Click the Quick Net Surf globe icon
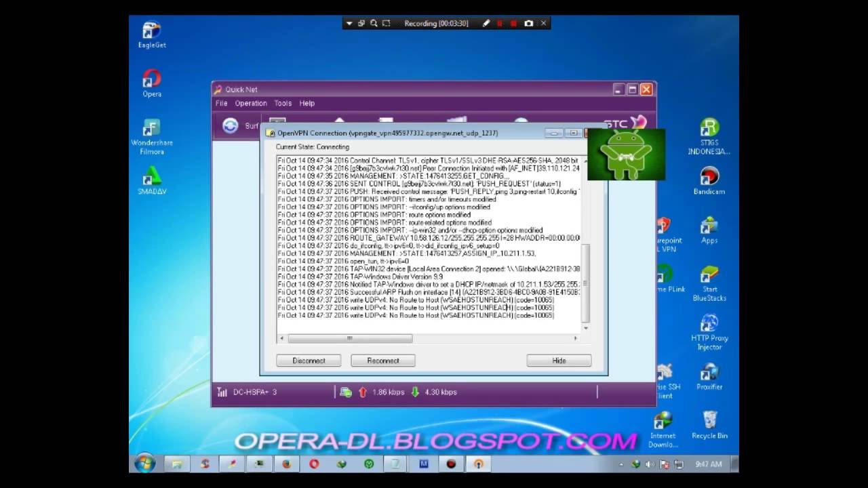This screenshot has height=488, width=868. 231,125
